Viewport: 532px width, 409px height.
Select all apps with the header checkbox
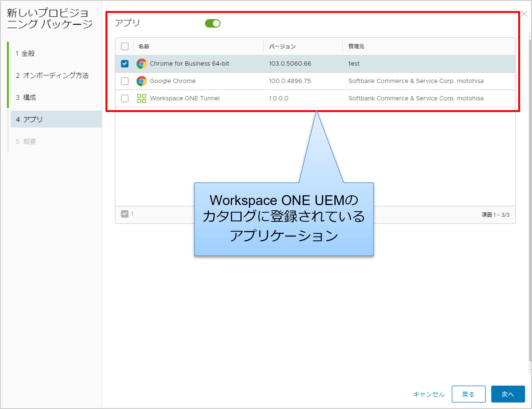(125, 46)
